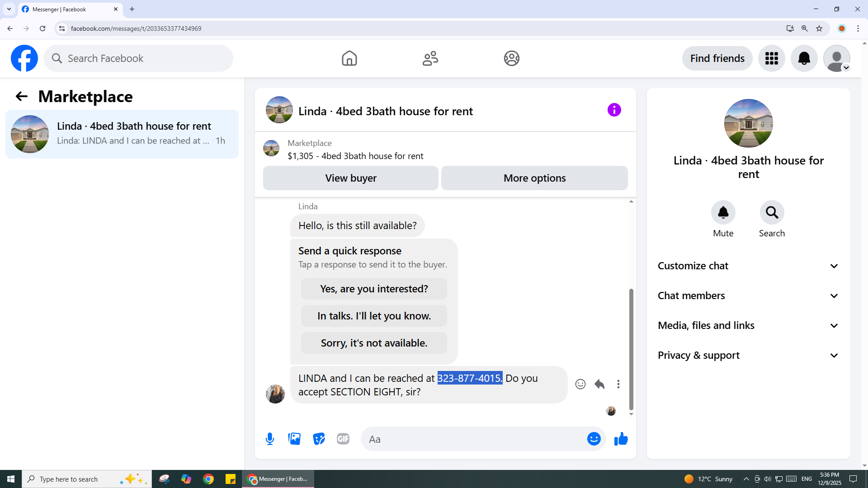Click the Aa message input field
Image resolution: width=868 pixels, height=488 pixels.
[x=475, y=439]
